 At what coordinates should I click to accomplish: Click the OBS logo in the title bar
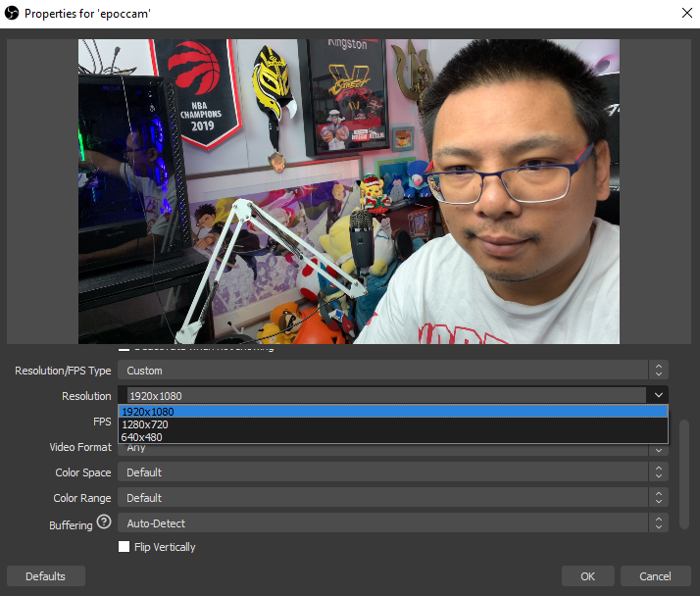coord(14,13)
